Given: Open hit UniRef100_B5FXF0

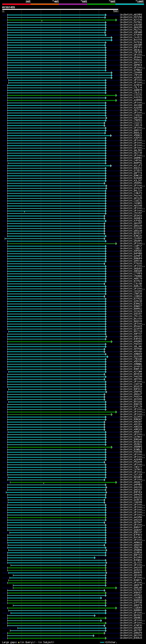Looking at the screenshot, I should pyautogui.click(x=131, y=48).
